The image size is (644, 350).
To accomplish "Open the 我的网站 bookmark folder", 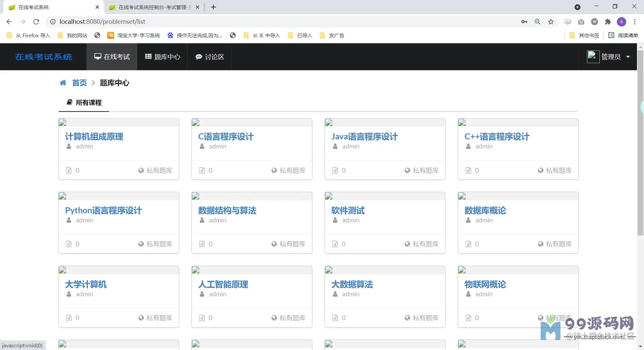I will 72,35.
